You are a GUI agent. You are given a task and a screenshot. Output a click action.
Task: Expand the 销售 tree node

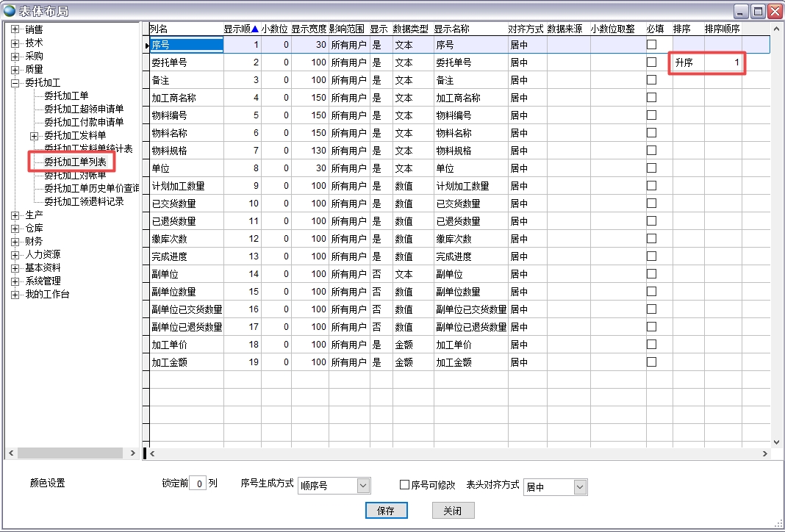click(x=15, y=29)
